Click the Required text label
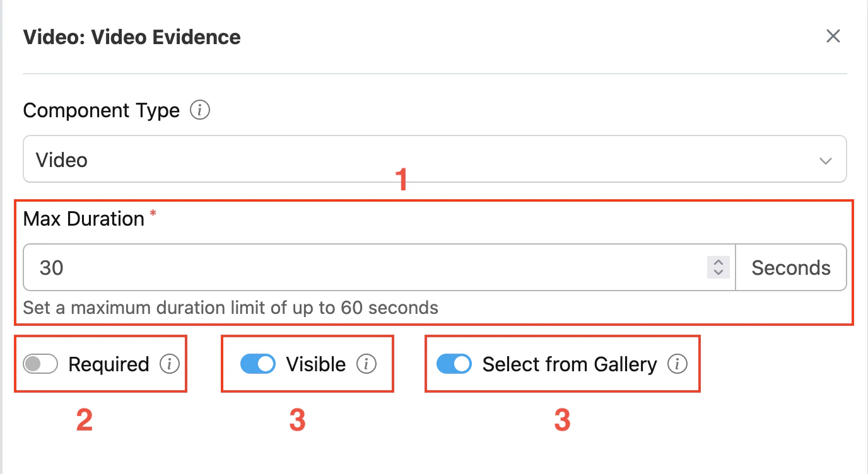This screenshot has width=868, height=474. pyautogui.click(x=108, y=364)
